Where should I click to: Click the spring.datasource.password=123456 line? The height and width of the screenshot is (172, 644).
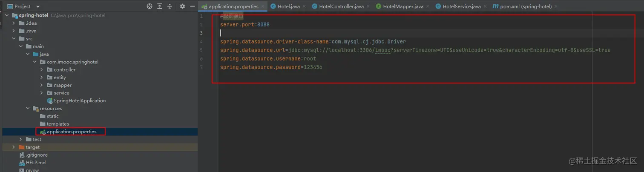(271, 67)
